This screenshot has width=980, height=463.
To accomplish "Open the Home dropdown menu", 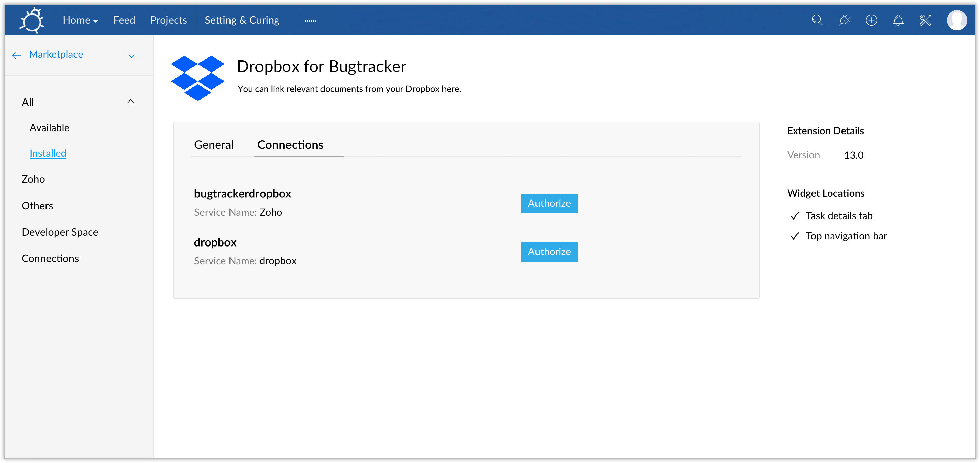I will click(80, 20).
